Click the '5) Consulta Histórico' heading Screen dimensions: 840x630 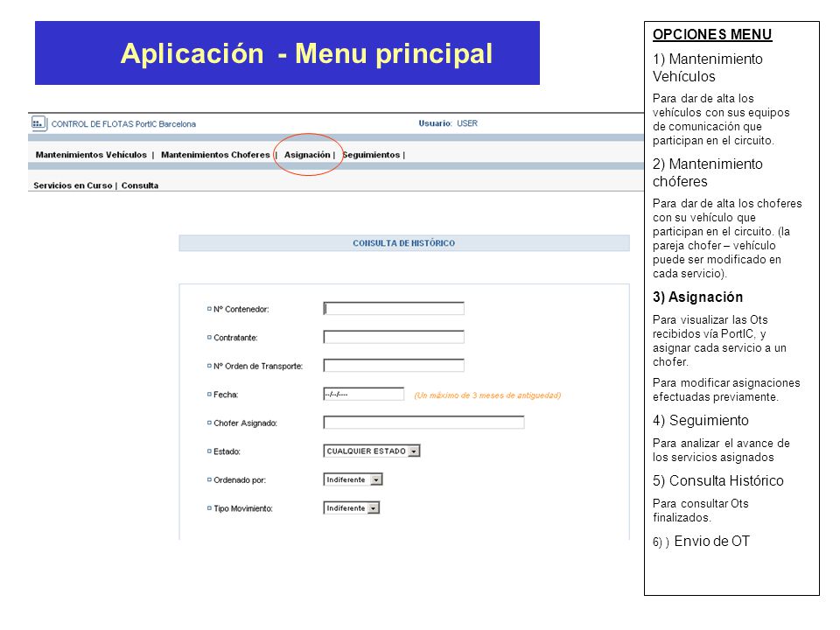[717, 480]
